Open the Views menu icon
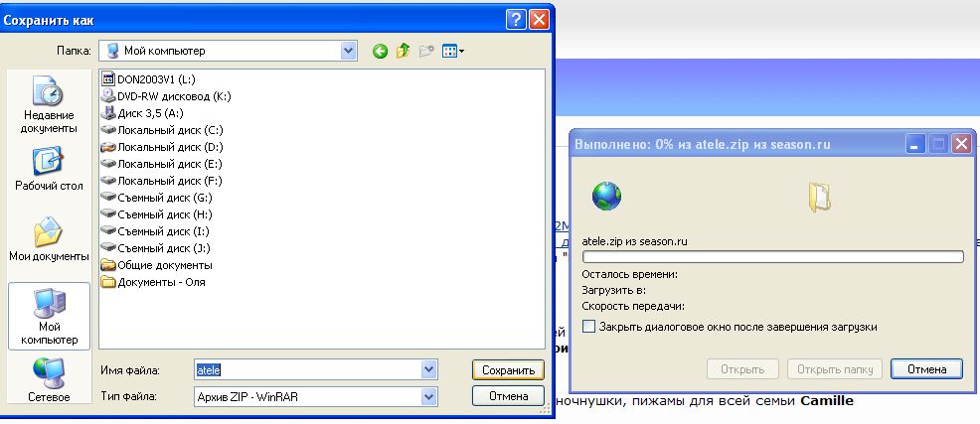 click(x=449, y=52)
